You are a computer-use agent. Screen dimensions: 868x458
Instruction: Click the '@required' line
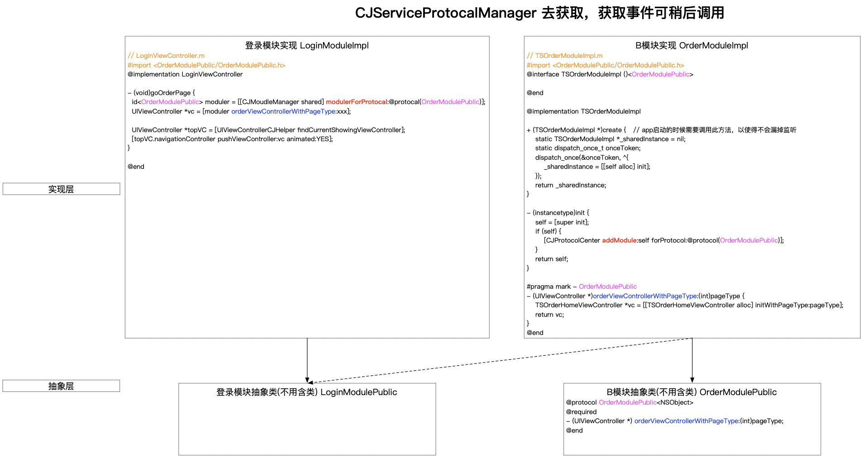coord(581,412)
